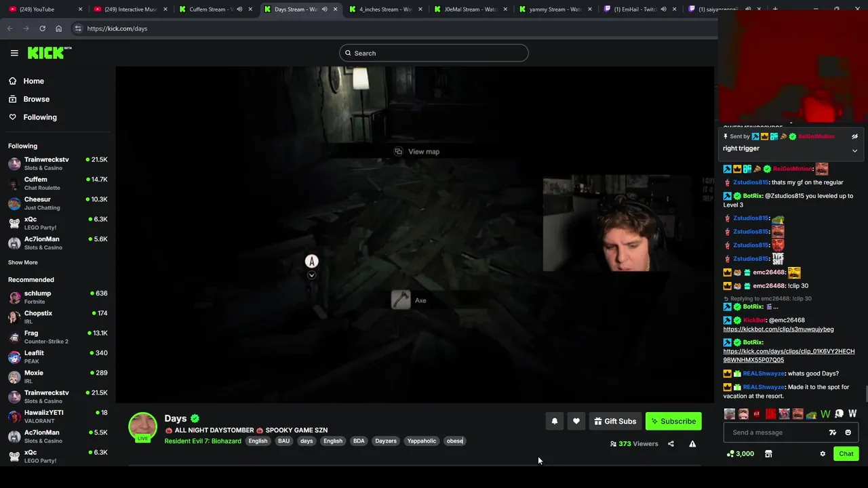The height and width of the screenshot is (488, 868).
Task: Click Ac7ionMan in the Following list
Action: pyautogui.click(x=58, y=243)
